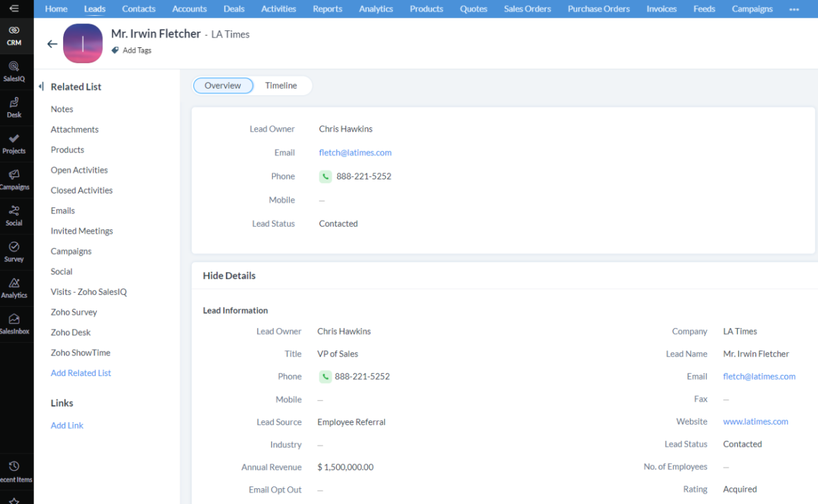Screen dimensions: 818x504
Task: Open Recent Items in the sidebar
Action: click(14, 471)
